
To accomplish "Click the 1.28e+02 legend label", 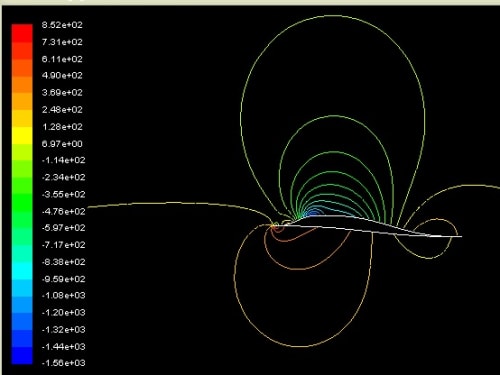I will [62, 127].
